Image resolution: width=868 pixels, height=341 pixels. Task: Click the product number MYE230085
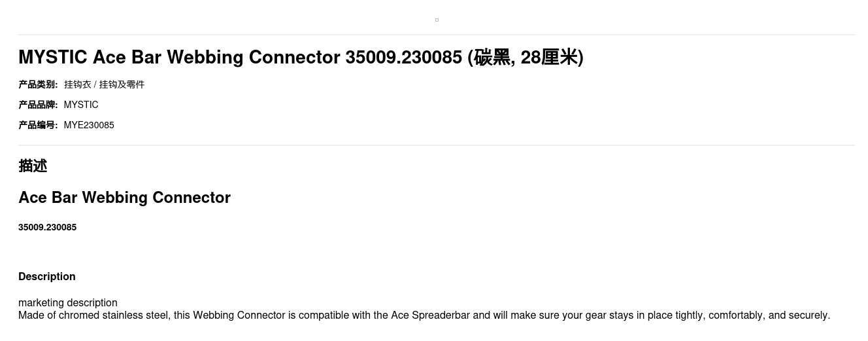[89, 125]
